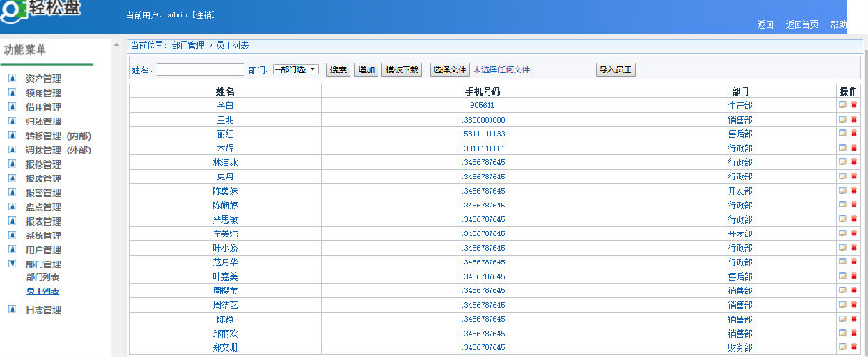868x357 pixels.
Task: Open the 报废管理 menu item
Action: click(43, 178)
